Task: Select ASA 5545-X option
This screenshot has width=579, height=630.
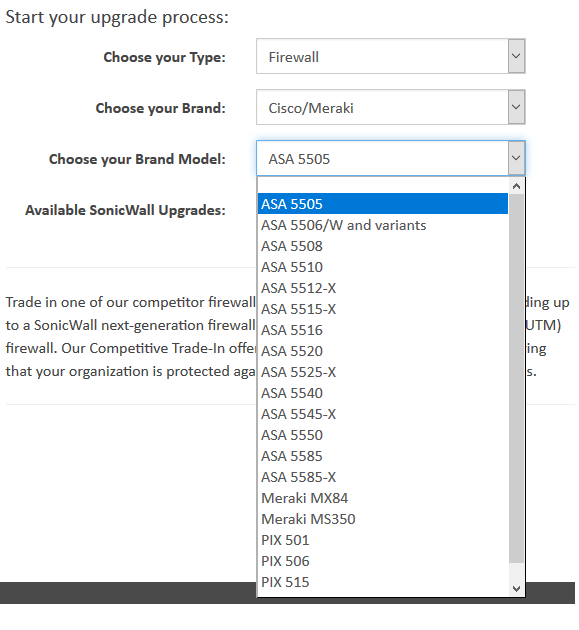Action: click(x=383, y=414)
